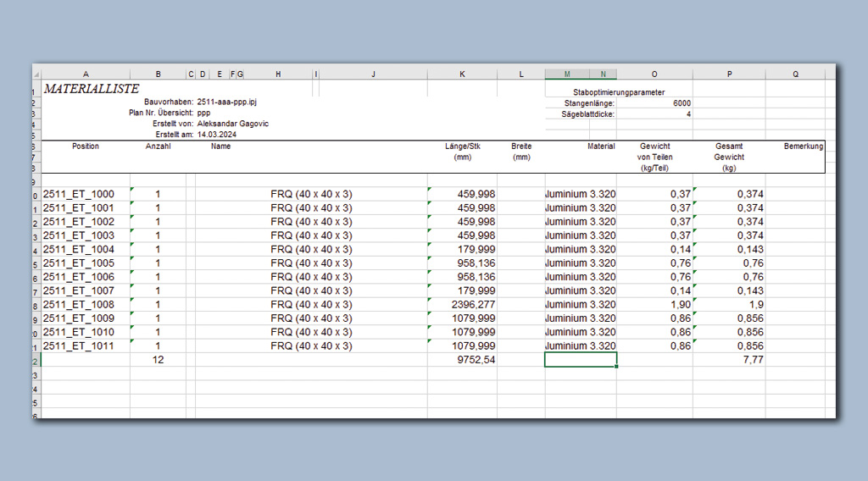Click the Bemerkung header cell
The image size is (868, 481).
click(803, 147)
